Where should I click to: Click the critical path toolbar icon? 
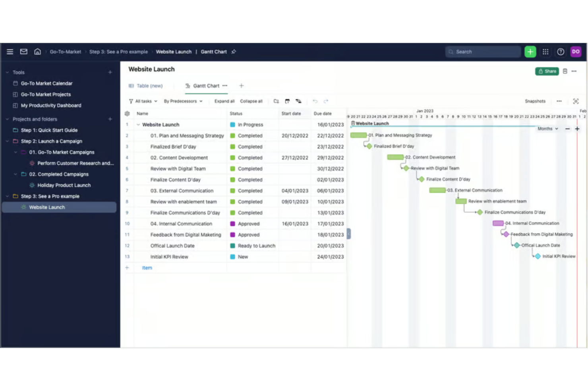coord(298,101)
